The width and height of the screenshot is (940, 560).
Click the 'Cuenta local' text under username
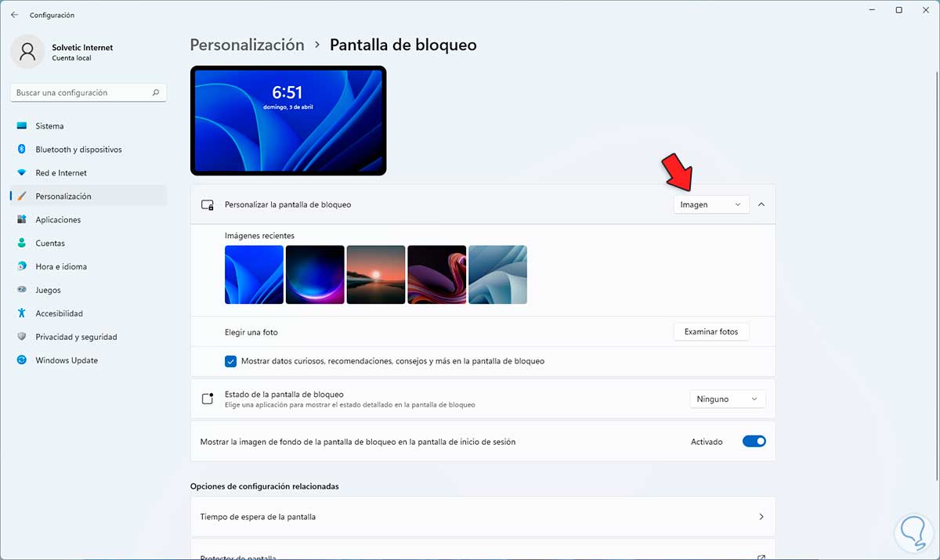tap(72, 58)
